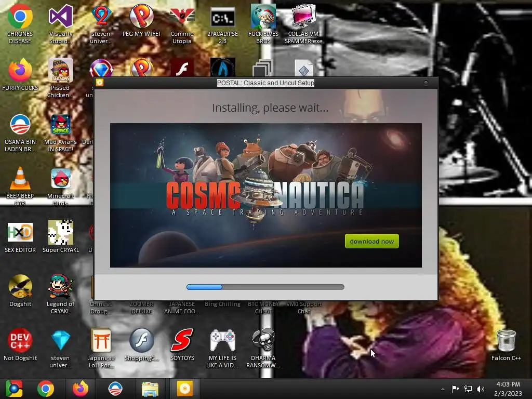This screenshot has width=532, height=399.
Task: Select the red Flash player desktop icon
Action: click(x=182, y=67)
